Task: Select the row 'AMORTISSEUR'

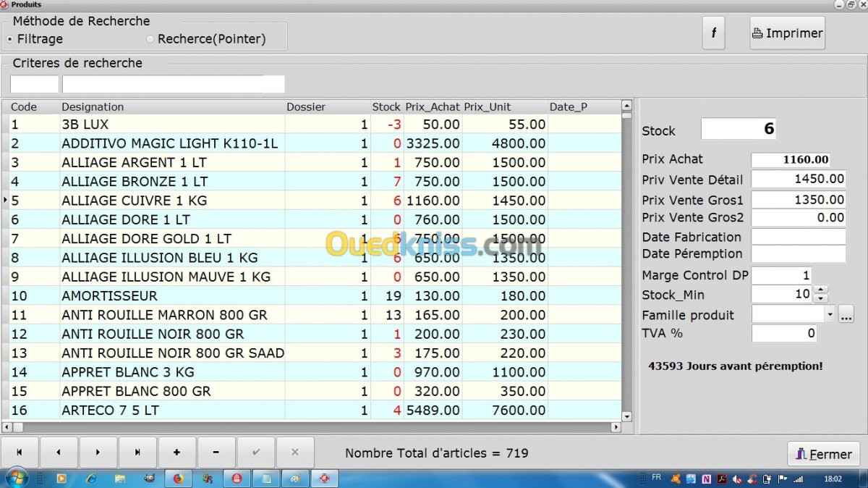Action: tap(312, 295)
